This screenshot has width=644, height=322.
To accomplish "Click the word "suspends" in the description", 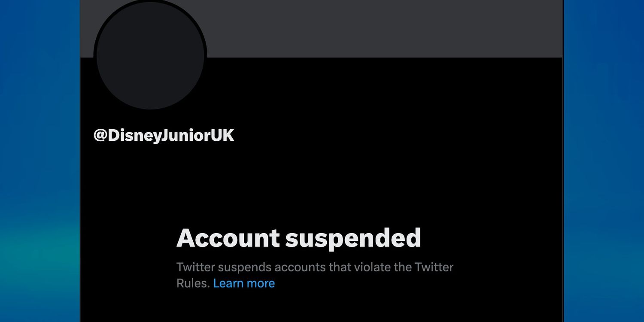I will 245,267.
